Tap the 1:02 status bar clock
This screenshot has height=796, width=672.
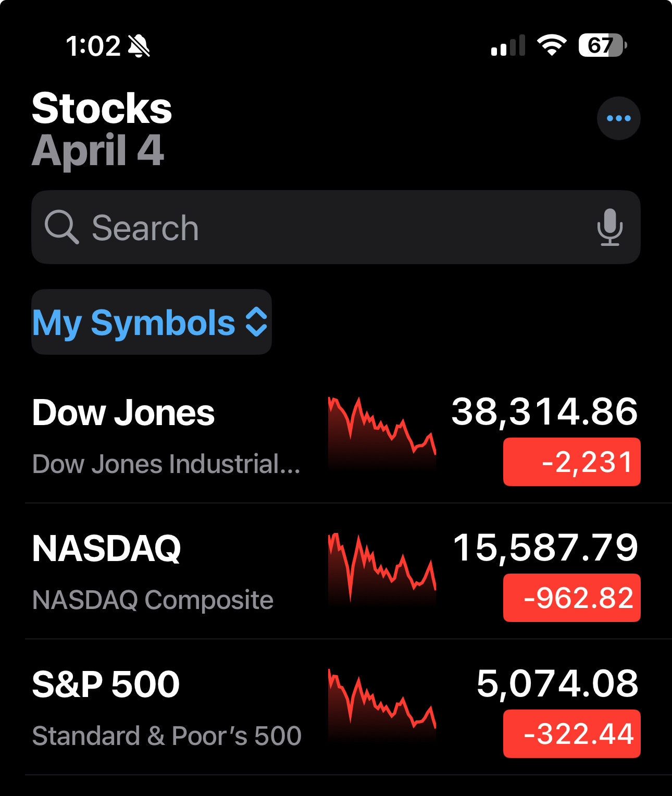pos(93,46)
